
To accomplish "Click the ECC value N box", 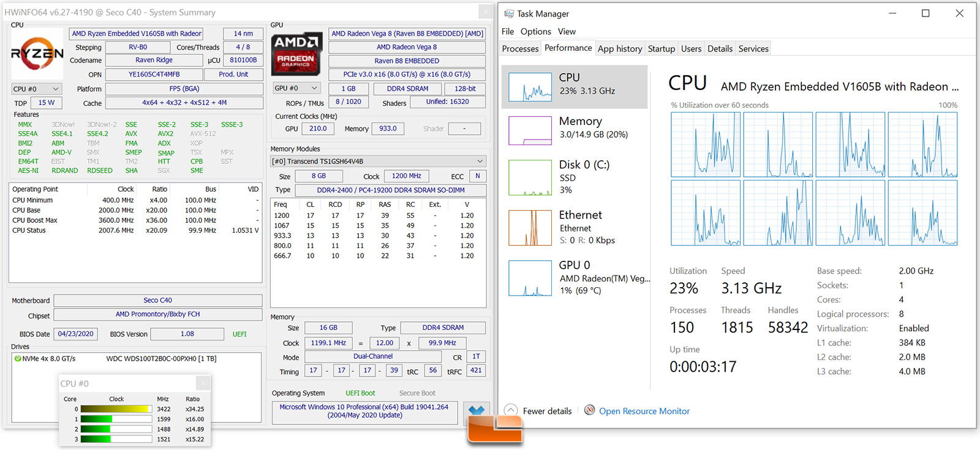I will pos(478,176).
